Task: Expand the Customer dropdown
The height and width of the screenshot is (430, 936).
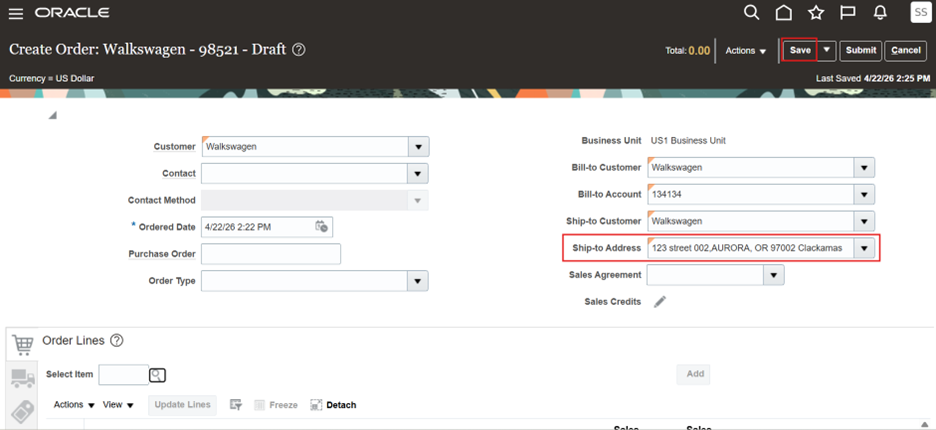Action: 418,146
